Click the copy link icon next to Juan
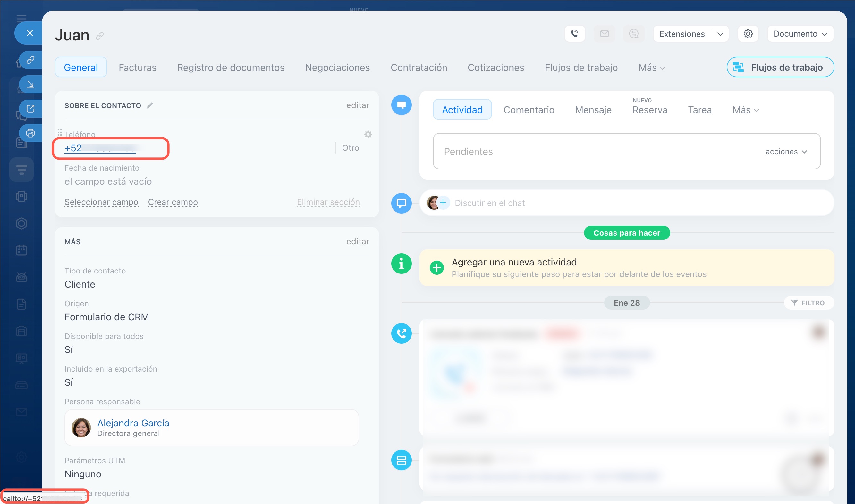 (99, 36)
